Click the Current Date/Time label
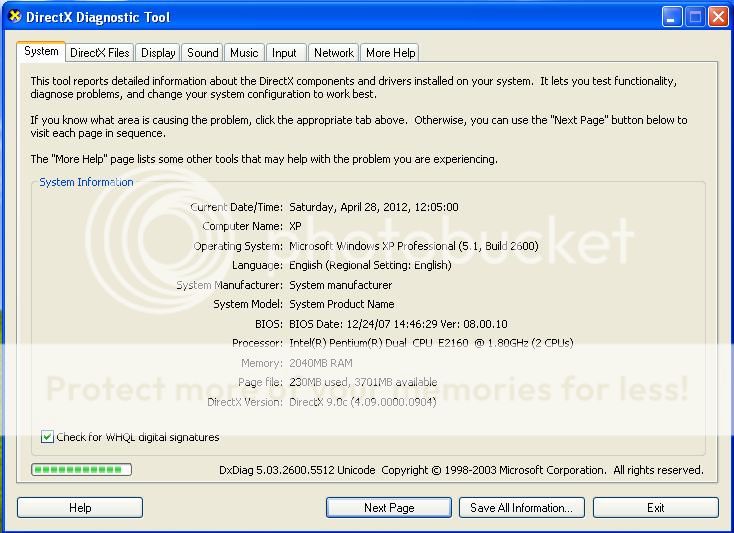This screenshot has height=533, width=734. click(236, 207)
